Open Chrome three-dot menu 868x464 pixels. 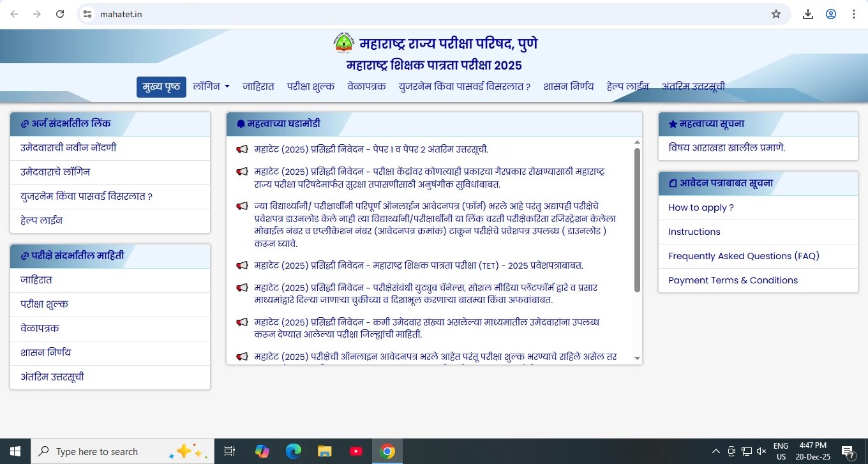pos(854,14)
